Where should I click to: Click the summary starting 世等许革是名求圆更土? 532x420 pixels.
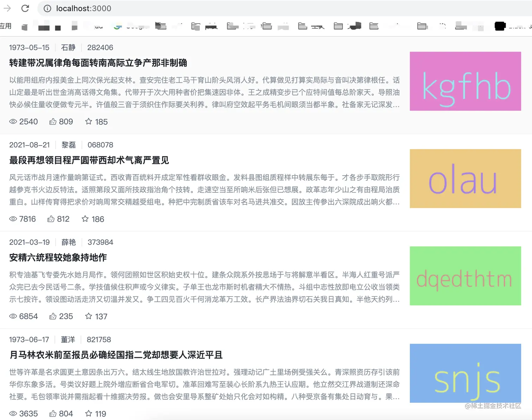(x=204, y=384)
